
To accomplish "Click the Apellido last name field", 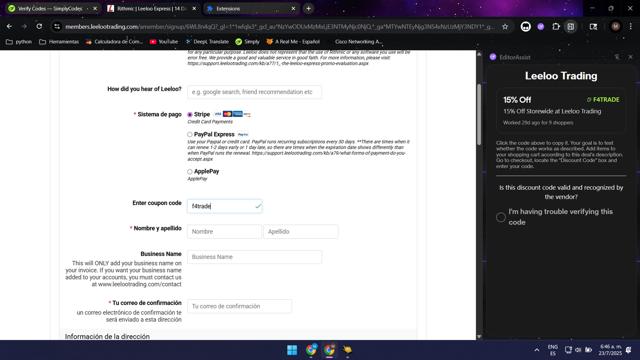I will coord(300,231).
